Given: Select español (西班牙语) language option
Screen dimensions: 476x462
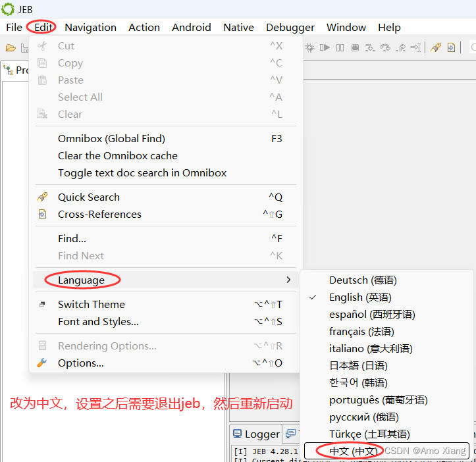Looking at the screenshot, I should point(386,314).
